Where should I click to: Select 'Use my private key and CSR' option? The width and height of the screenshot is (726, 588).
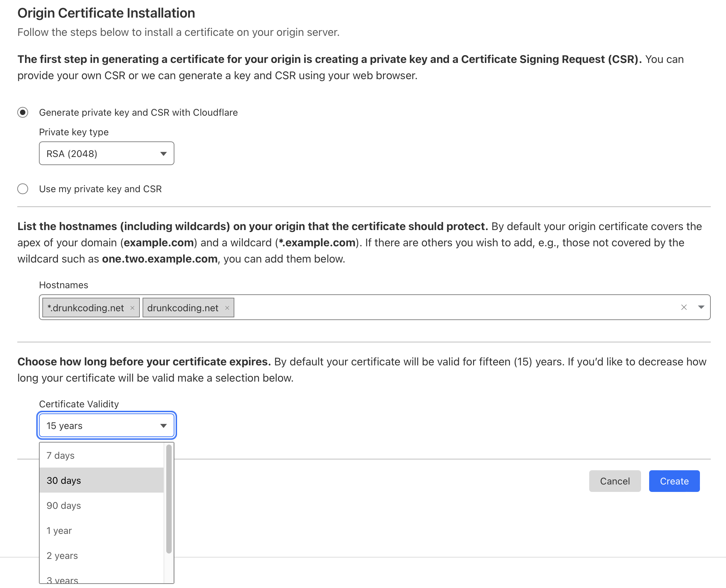(22, 189)
